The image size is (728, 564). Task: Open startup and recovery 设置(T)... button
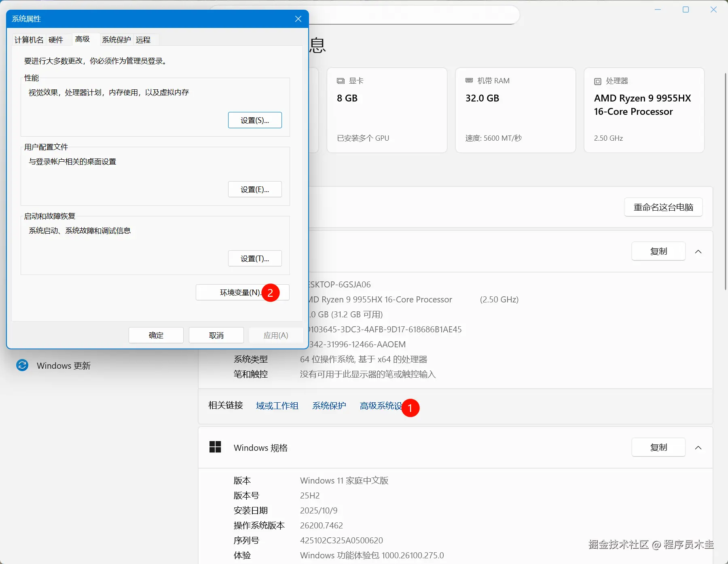(255, 258)
